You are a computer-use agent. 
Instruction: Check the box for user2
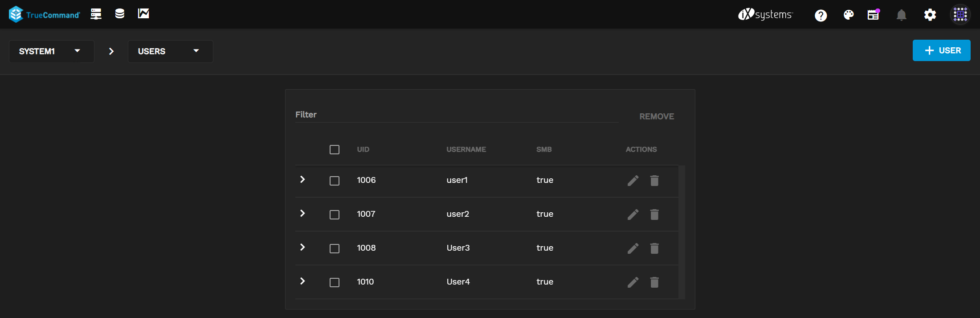point(335,215)
